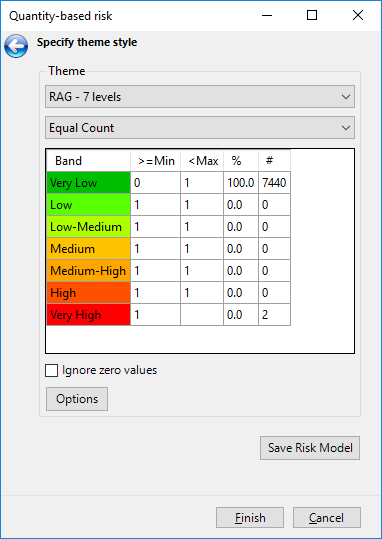Choose the Medium amber band swatch
382x539 pixels.
tap(88, 249)
